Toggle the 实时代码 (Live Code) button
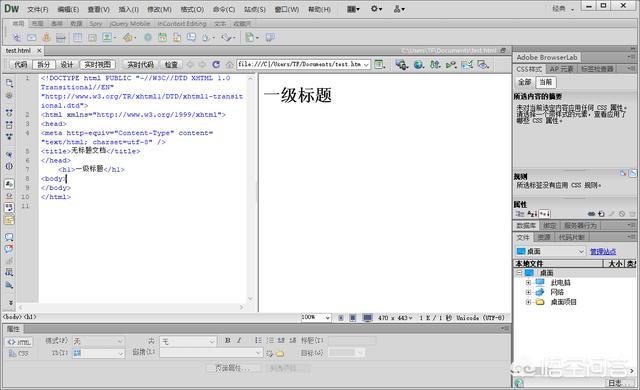 140,64
